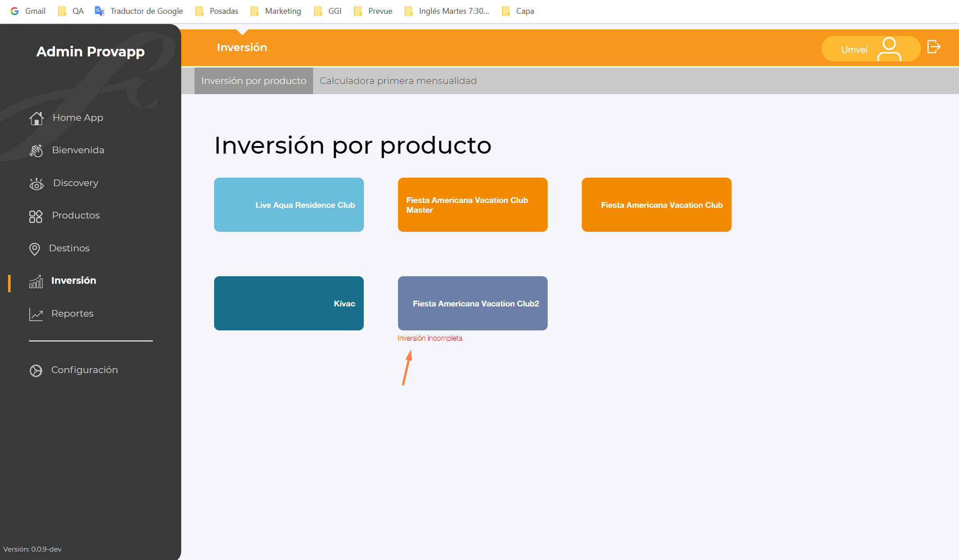Screen dimensions: 959x560
Task: Click the Reportes chart icon
Action: click(x=36, y=314)
